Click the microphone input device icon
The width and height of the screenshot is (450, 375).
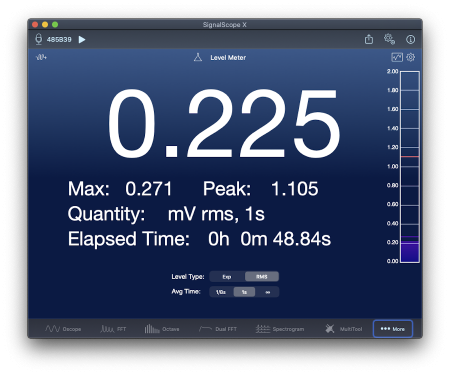(x=39, y=39)
